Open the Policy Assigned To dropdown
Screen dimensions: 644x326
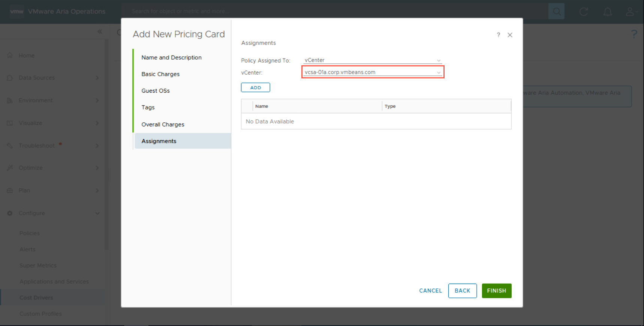[x=372, y=60]
